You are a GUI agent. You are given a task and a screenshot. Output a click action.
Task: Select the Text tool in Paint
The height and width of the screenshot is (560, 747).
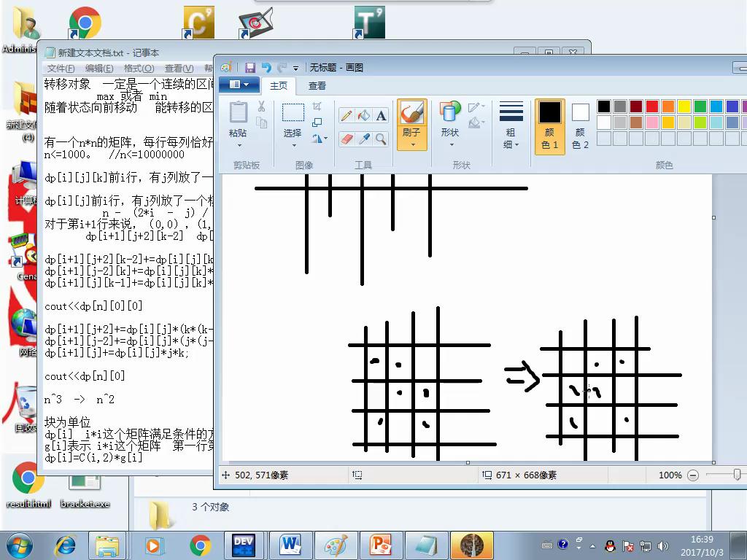coord(381,116)
